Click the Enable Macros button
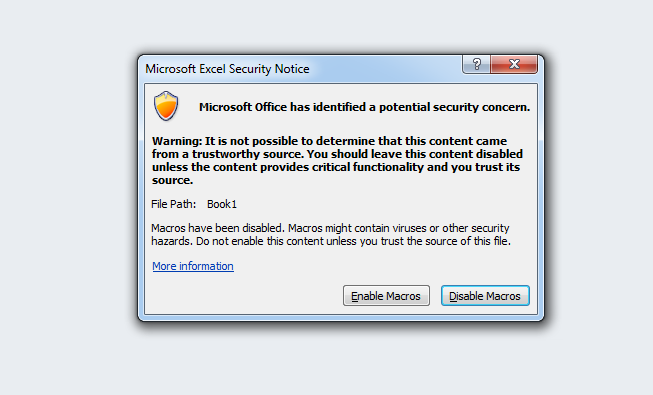 [x=386, y=296]
